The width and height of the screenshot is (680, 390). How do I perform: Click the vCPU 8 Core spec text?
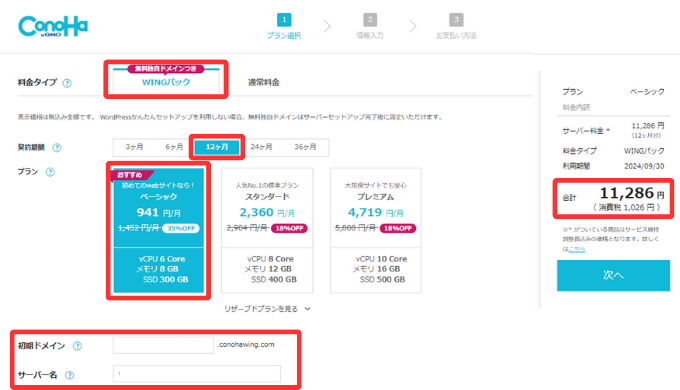[270, 259]
